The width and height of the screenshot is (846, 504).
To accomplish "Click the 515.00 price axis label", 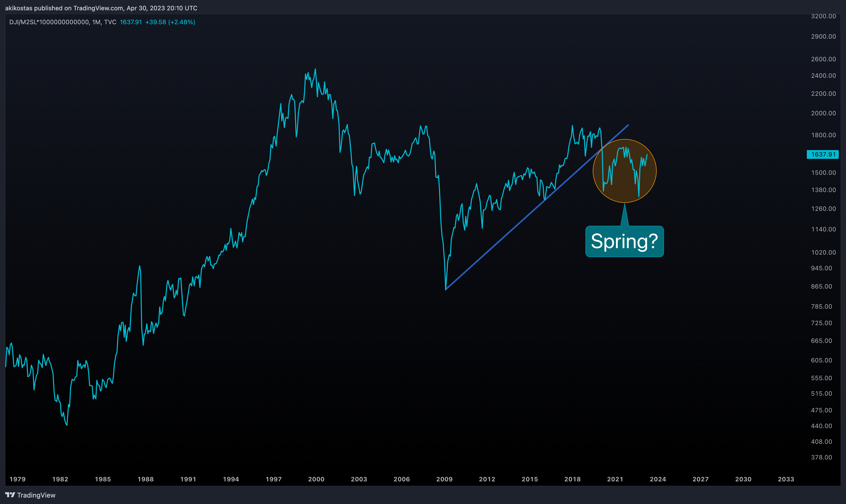I will 822,394.
